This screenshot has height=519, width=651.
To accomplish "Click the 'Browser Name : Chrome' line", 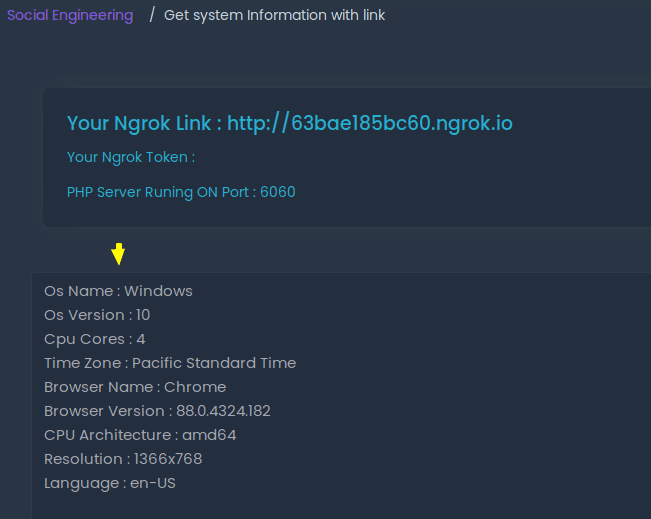I will [135, 387].
